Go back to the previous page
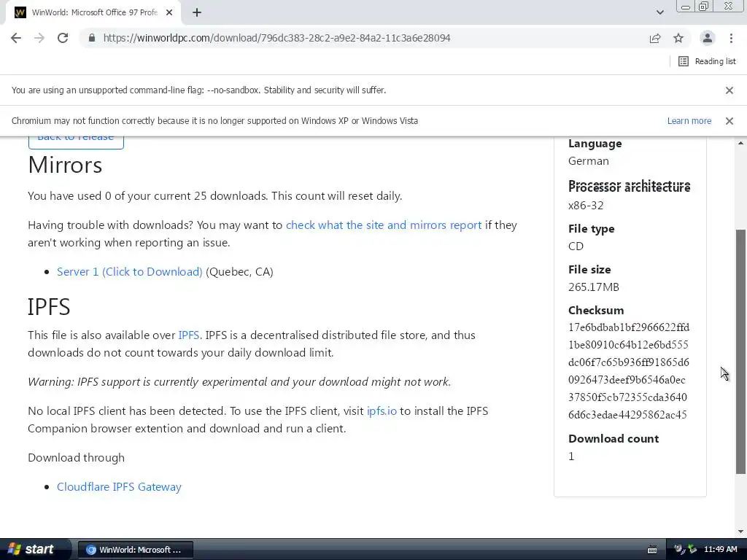Viewport: 747px width, 560px height. coord(16,38)
